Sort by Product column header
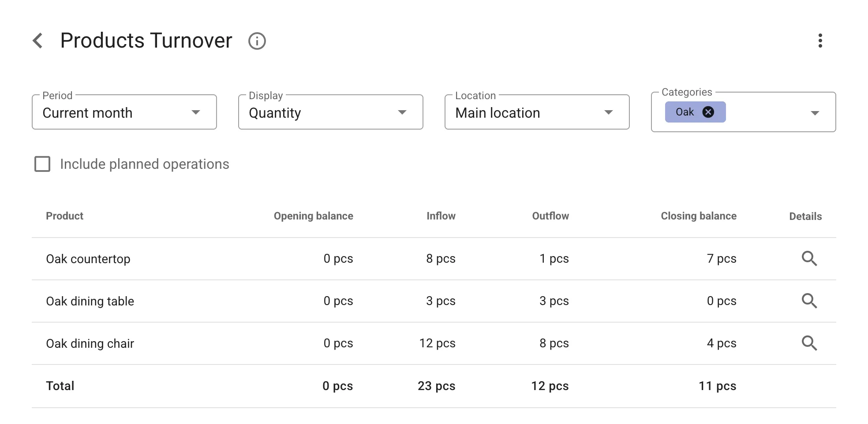Screen dimensions: 868x424 point(64,216)
